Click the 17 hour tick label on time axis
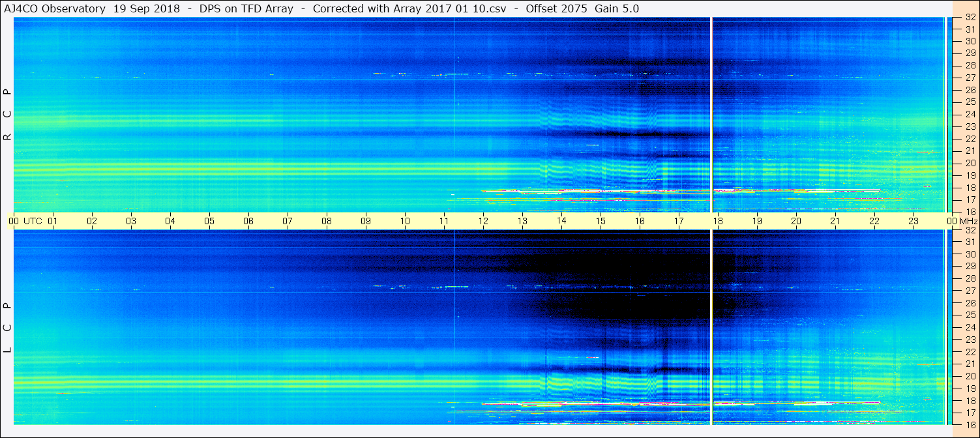 coord(679,221)
